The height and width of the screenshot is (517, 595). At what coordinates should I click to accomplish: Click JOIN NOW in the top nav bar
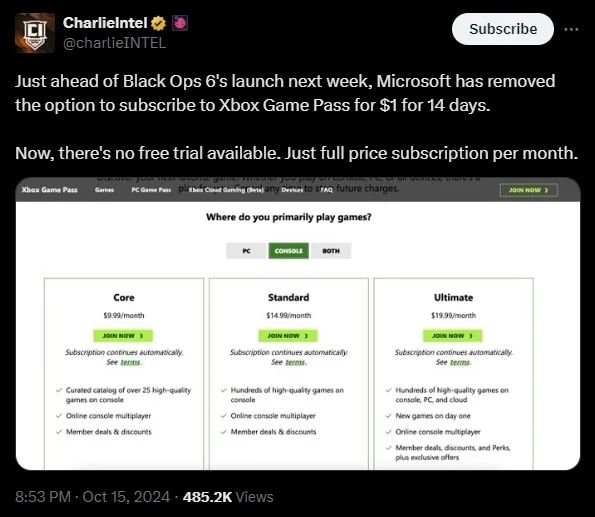(529, 190)
